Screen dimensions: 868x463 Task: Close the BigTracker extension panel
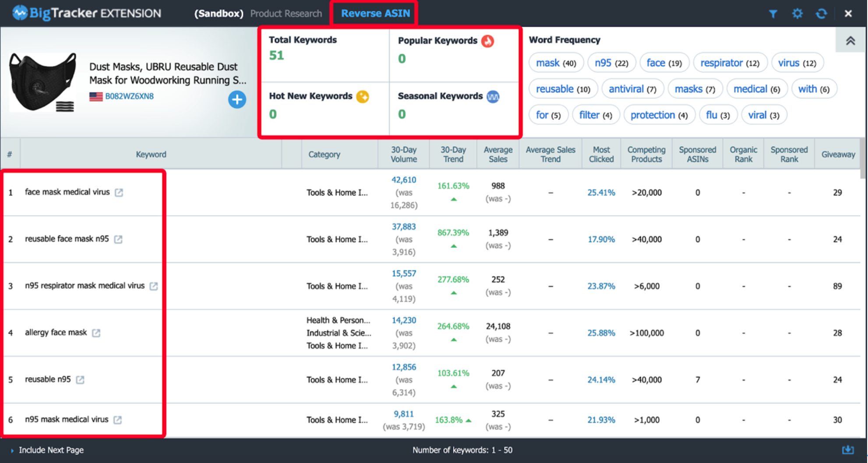(x=848, y=14)
